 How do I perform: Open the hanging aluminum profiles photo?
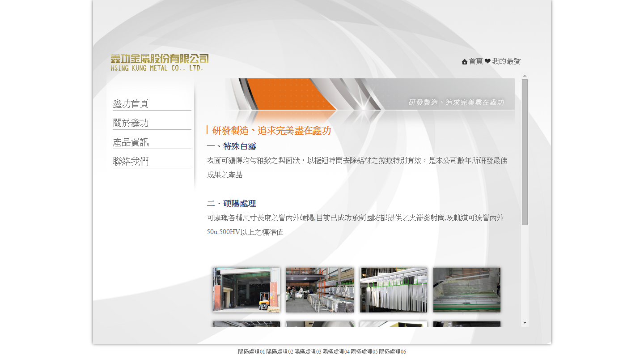click(x=394, y=290)
